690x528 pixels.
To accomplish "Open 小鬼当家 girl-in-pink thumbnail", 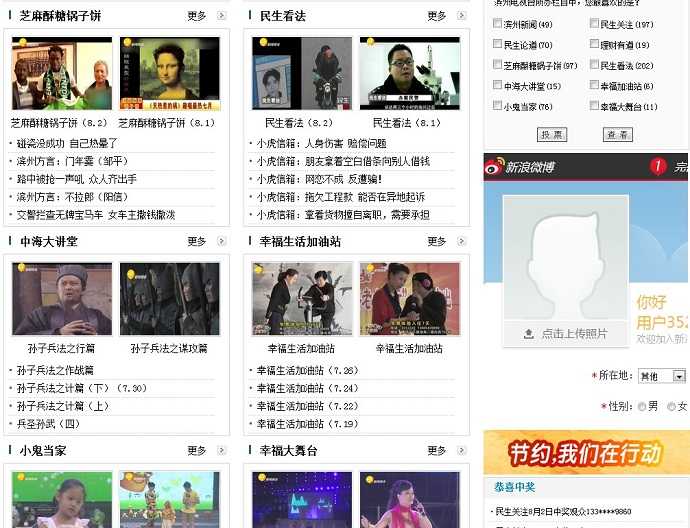I will 62,500.
